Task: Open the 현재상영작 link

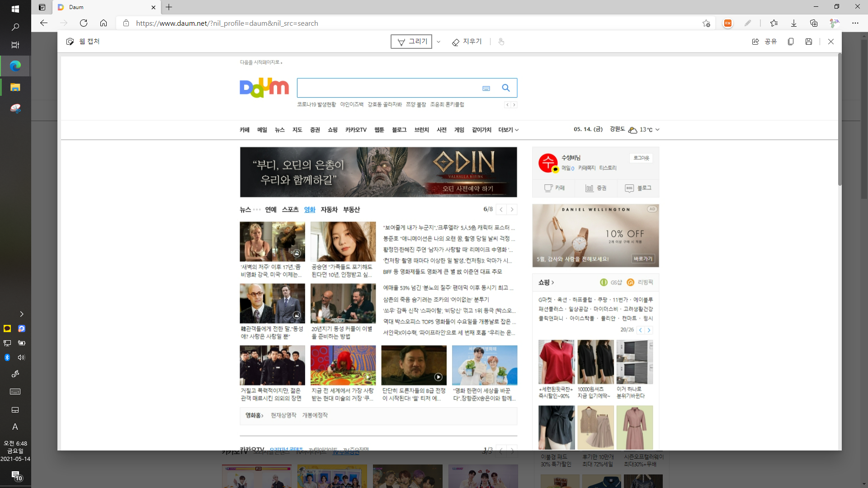Action: click(x=283, y=415)
